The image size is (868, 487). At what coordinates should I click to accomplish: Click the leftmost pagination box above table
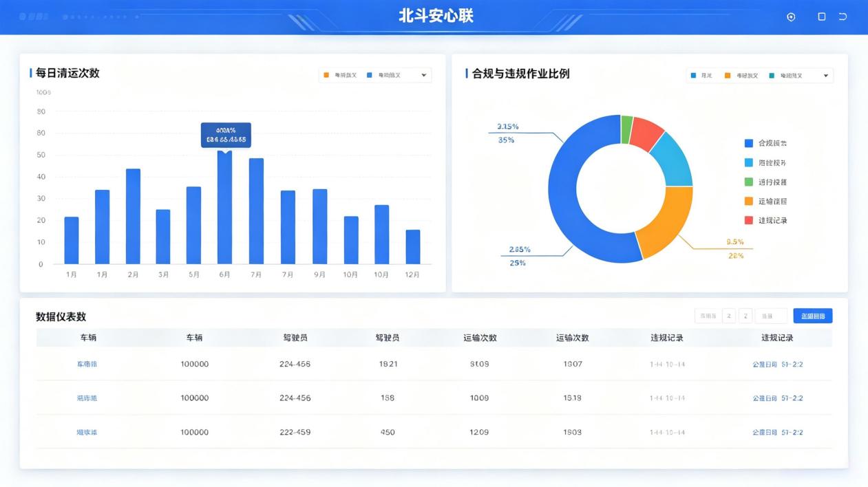pyautogui.click(x=708, y=316)
